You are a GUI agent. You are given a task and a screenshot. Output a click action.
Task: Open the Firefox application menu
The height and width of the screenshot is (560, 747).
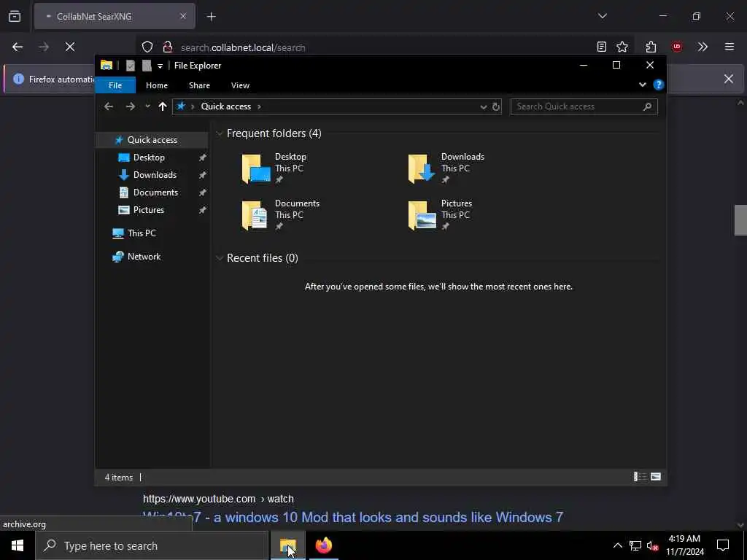(x=729, y=47)
